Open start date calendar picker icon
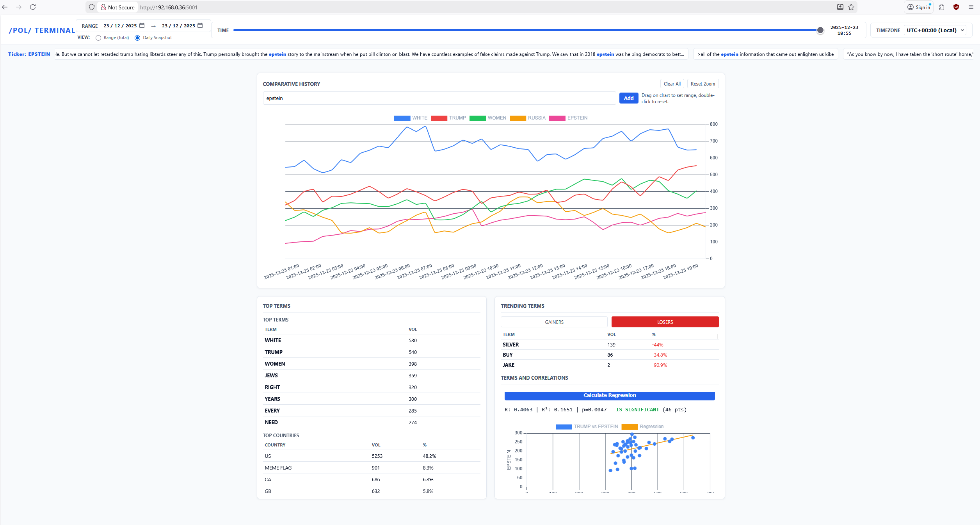The width and height of the screenshot is (980, 525). point(142,25)
